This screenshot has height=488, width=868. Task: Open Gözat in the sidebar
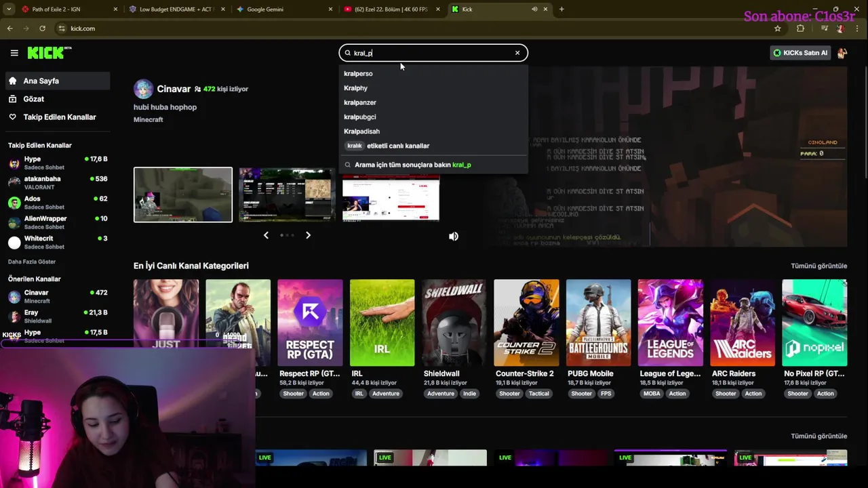click(x=58, y=99)
